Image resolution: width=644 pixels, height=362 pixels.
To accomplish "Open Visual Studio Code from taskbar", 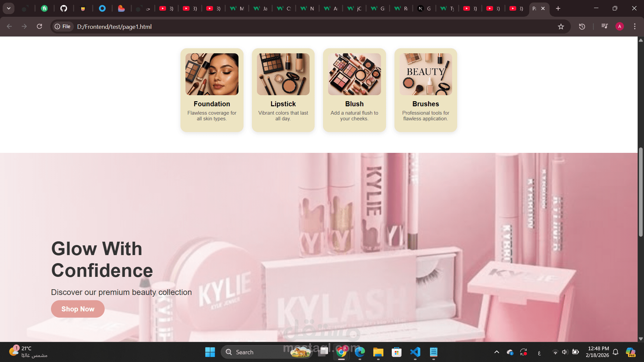I will 415,352.
